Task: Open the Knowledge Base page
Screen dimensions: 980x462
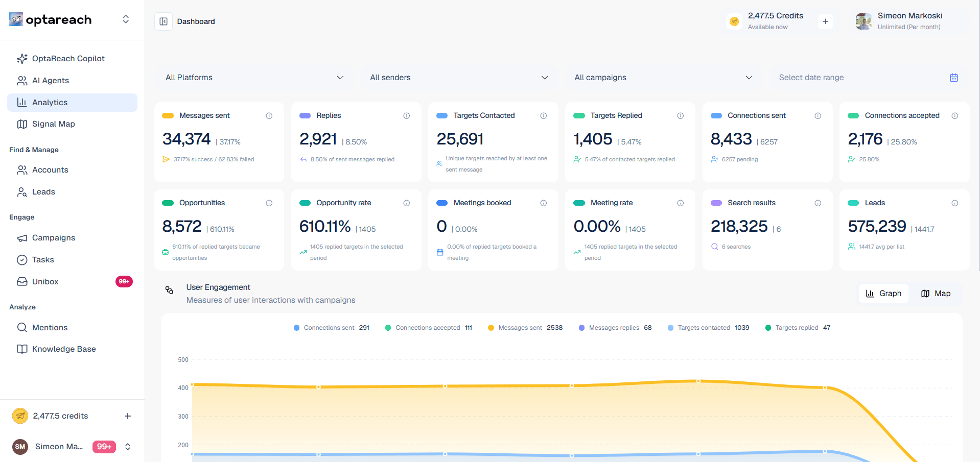Action: click(x=72, y=349)
